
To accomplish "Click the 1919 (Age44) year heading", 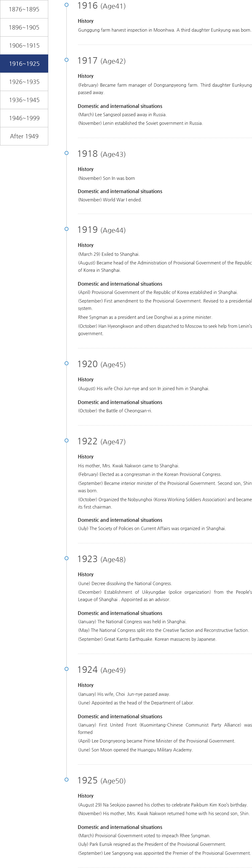I will tap(101, 230).
